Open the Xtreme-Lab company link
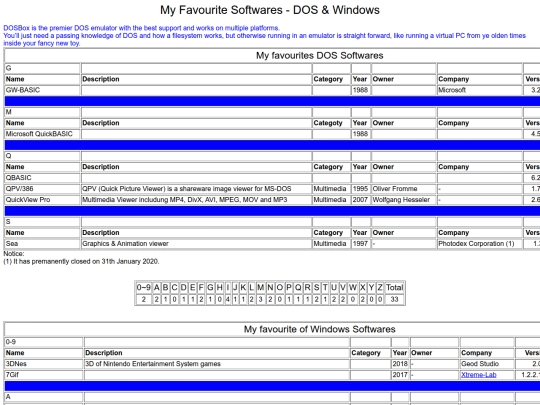Image resolution: width=540 pixels, height=405 pixels. [x=478, y=375]
